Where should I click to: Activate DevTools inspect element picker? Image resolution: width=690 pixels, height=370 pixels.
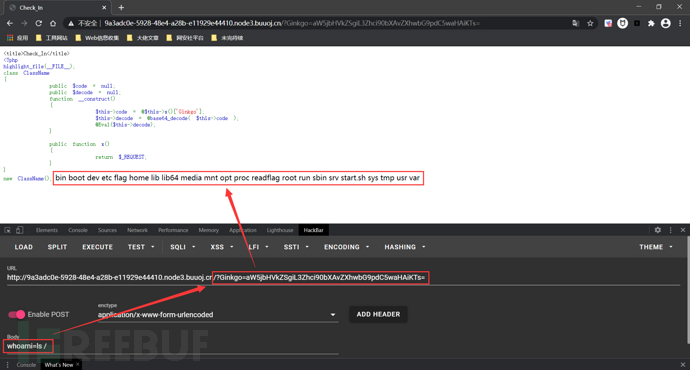click(x=7, y=230)
